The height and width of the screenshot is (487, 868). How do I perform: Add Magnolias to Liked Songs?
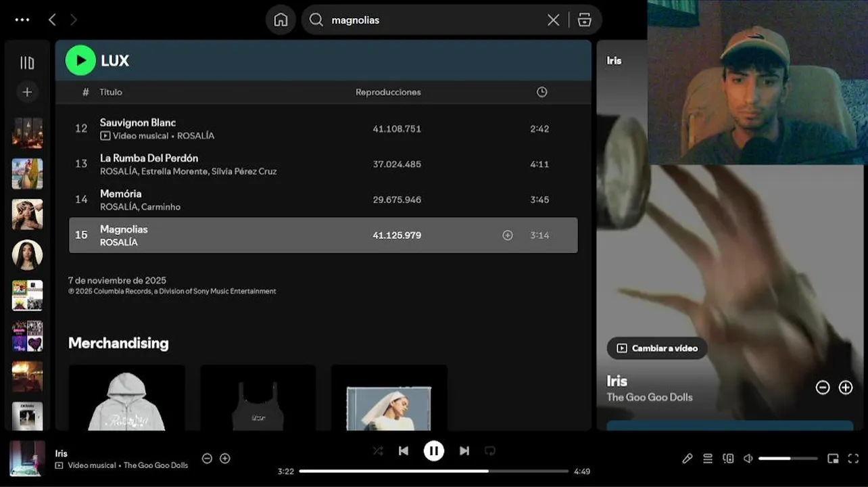[x=508, y=235]
